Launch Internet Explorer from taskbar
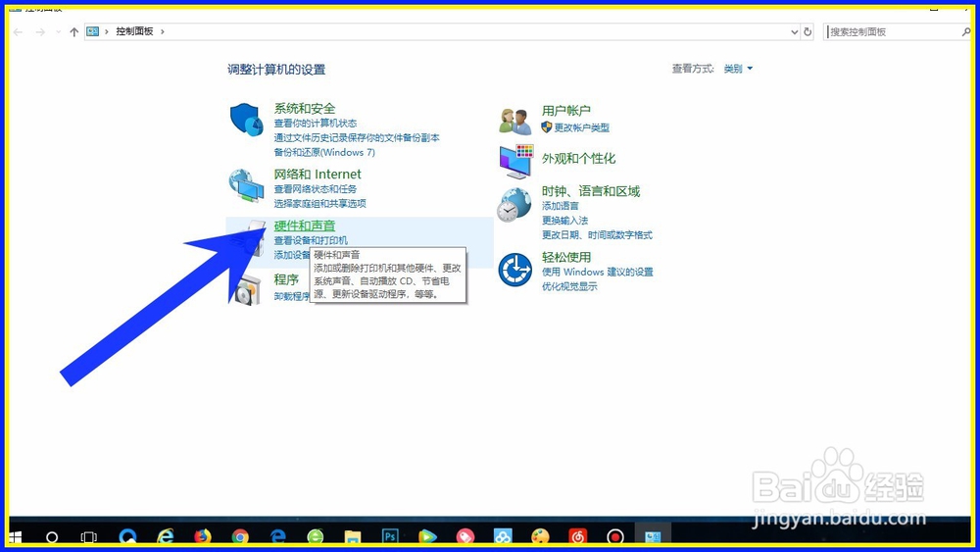Image resolution: width=980 pixels, height=552 pixels. pos(166,536)
